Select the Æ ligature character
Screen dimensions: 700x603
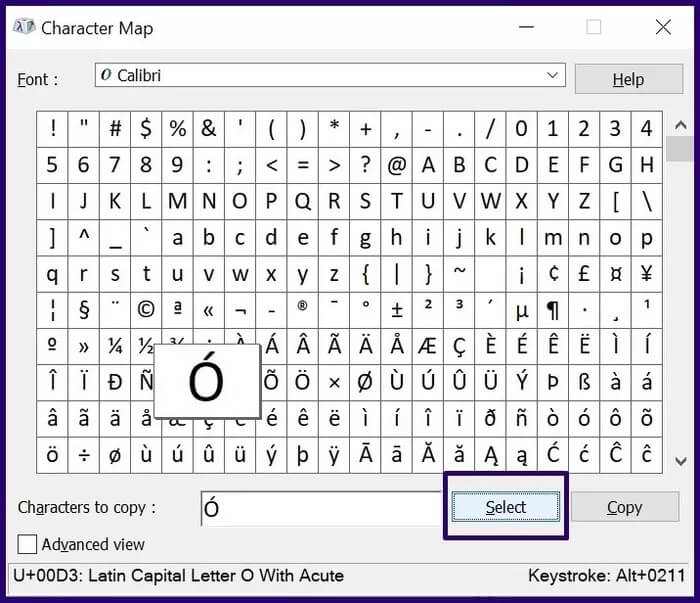(428, 346)
